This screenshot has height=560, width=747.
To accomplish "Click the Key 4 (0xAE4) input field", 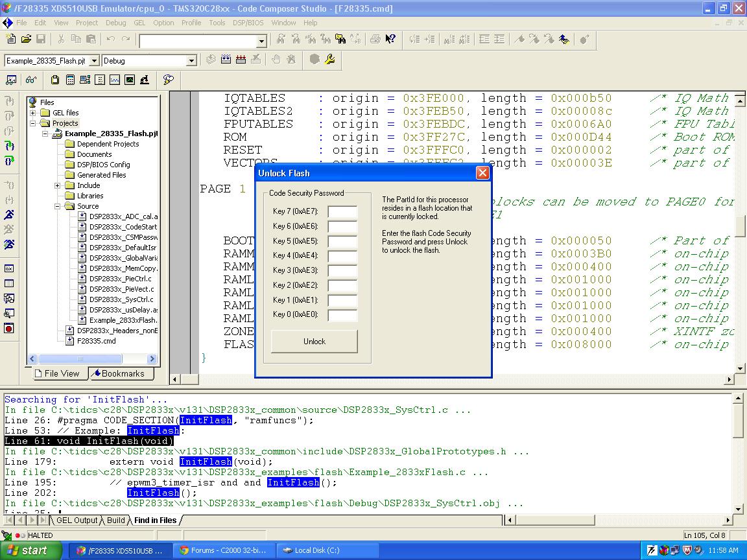I will tap(342, 256).
